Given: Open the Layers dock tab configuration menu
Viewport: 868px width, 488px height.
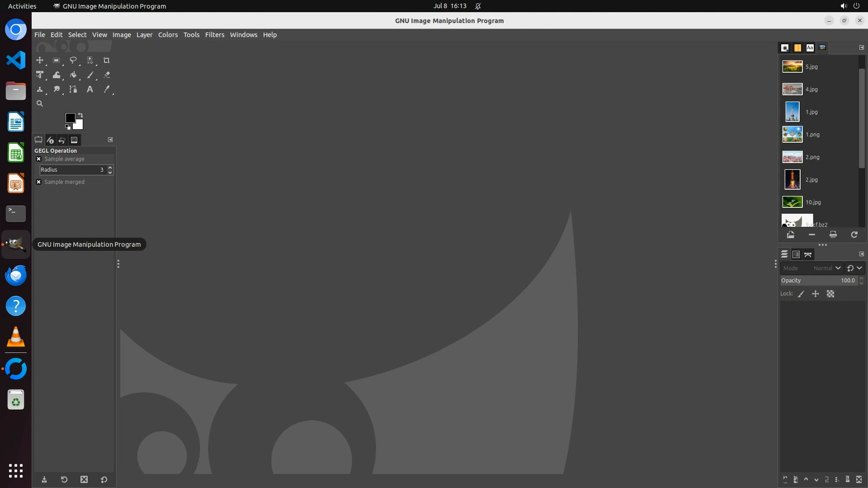Looking at the screenshot, I should [x=861, y=254].
